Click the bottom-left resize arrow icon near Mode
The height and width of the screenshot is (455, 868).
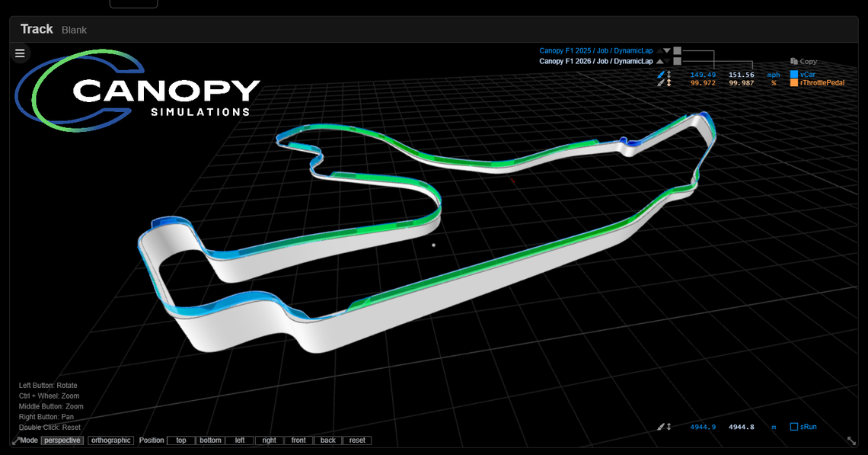click(x=15, y=441)
